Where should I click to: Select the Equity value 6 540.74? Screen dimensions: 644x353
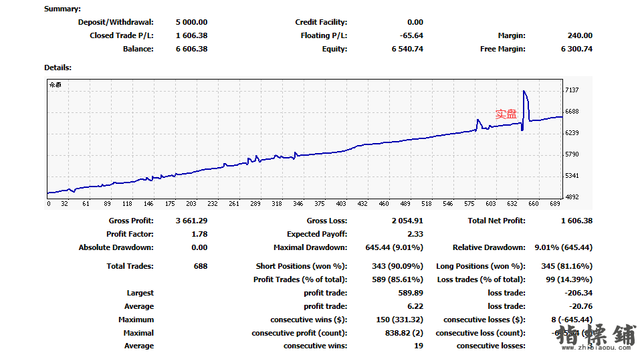tap(407, 49)
